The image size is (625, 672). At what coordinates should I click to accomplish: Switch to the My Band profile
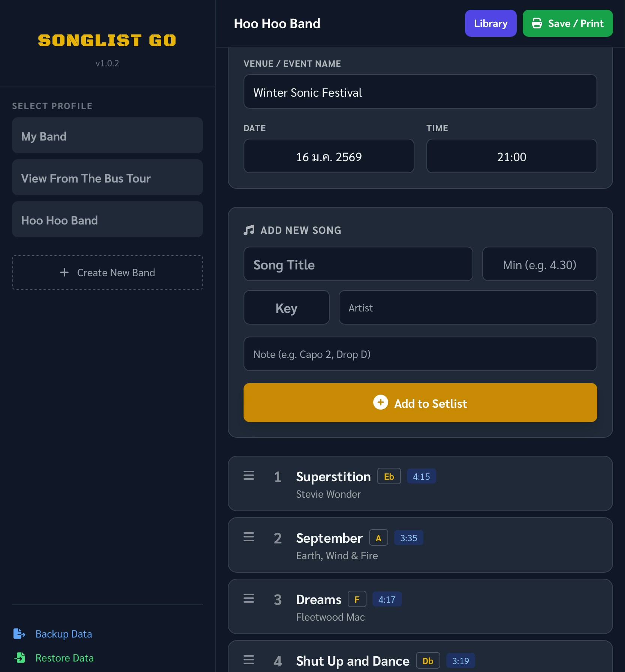(x=108, y=136)
